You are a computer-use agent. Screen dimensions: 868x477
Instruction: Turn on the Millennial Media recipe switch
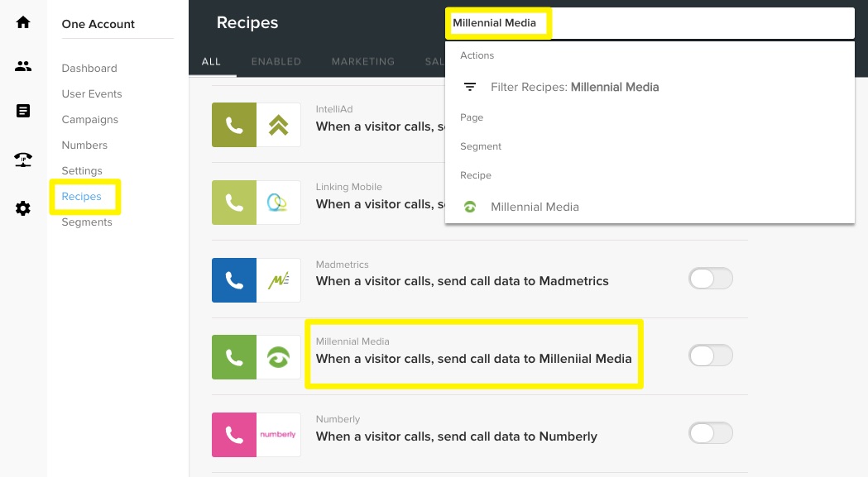click(x=711, y=355)
